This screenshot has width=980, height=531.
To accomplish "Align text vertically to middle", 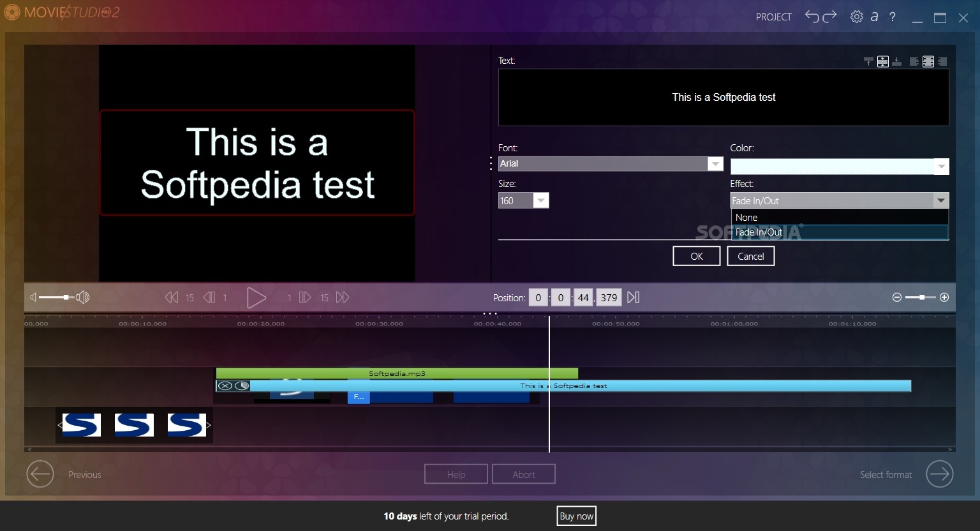I will coord(882,61).
